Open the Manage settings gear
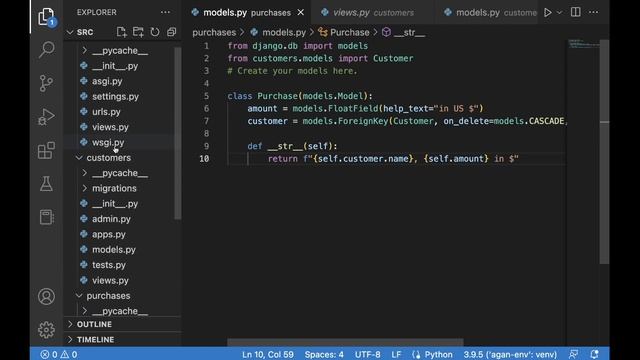Screen dimensions: 640x360 [46, 329]
